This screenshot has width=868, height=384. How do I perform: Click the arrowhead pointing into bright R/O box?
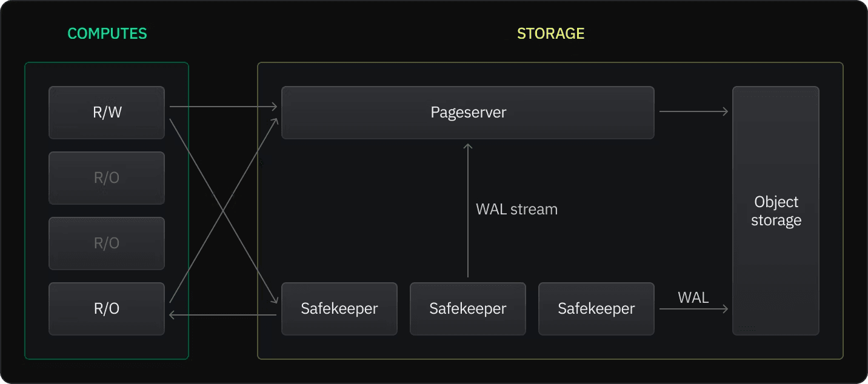[x=173, y=315]
